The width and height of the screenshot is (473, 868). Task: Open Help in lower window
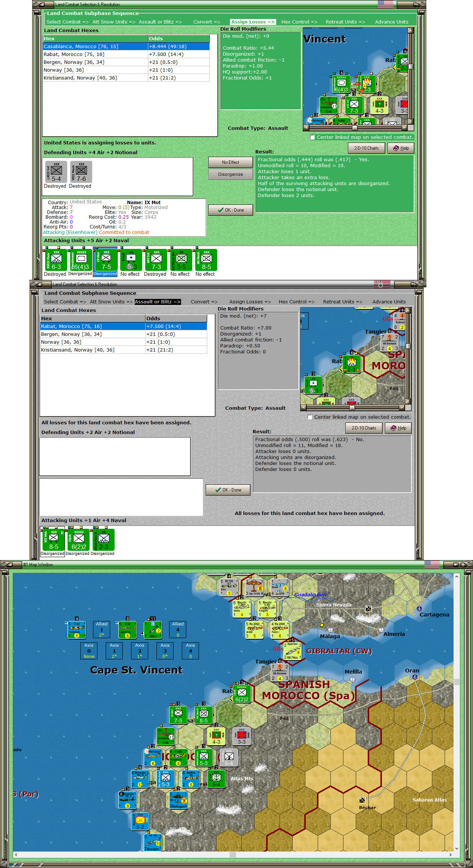point(398,428)
